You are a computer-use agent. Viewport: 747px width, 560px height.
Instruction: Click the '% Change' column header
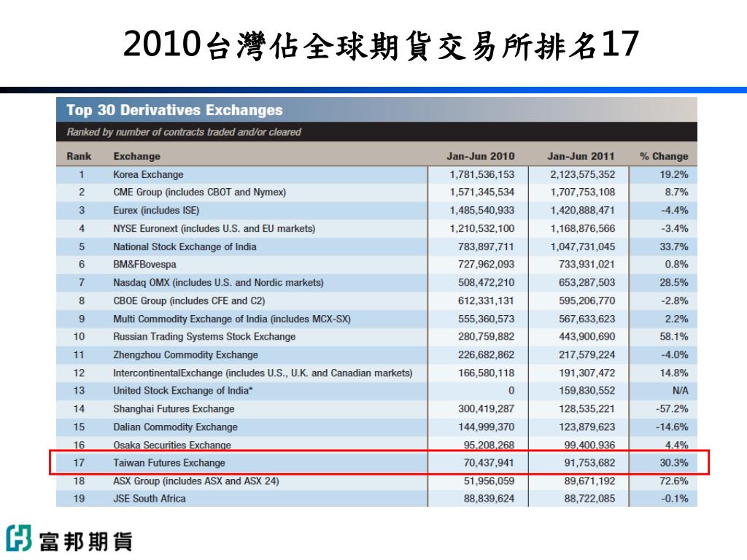pyautogui.click(x=664, y=156)
